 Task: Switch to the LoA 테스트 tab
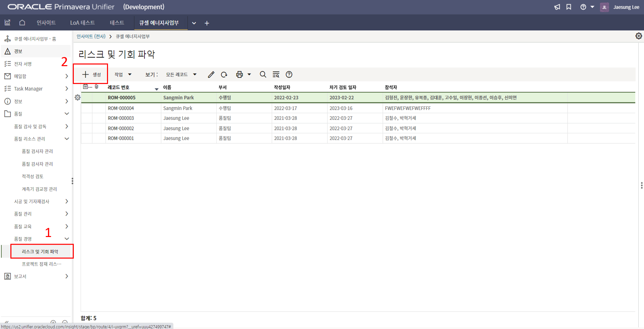tap(82, 23)
